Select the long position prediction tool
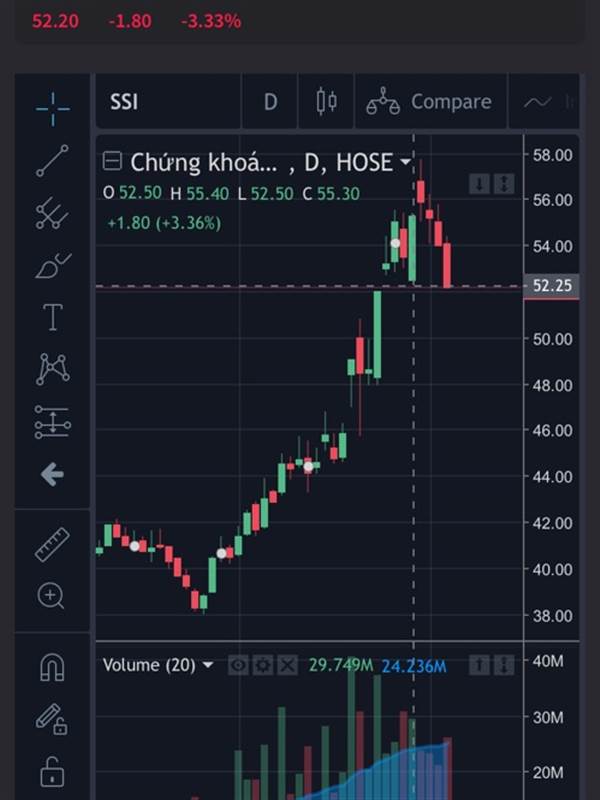This screenshot has width=600, height=800. tap(53, 422)
